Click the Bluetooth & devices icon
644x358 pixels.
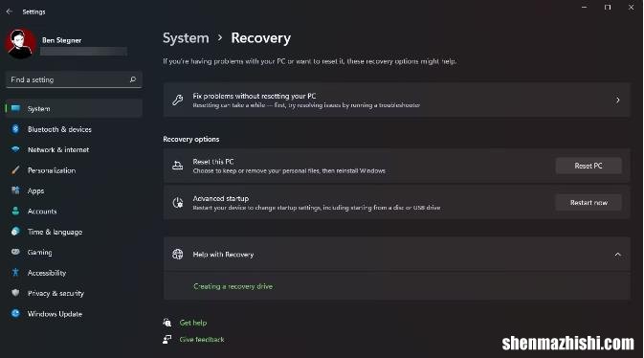(15, 129)
